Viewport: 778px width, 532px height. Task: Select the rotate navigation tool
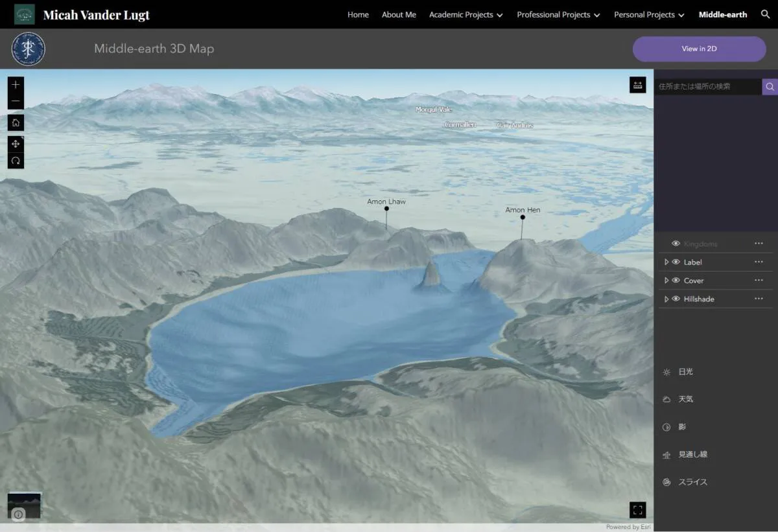pos(16,160)
